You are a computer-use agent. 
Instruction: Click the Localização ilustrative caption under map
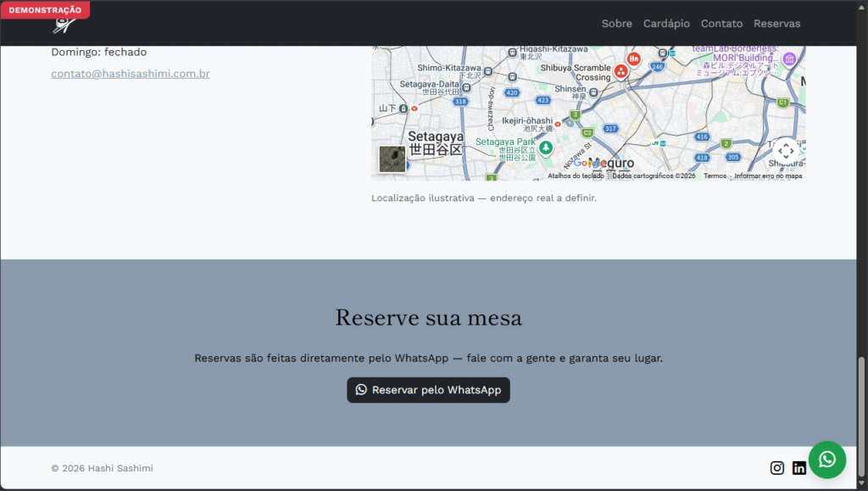tap(484, 198)
